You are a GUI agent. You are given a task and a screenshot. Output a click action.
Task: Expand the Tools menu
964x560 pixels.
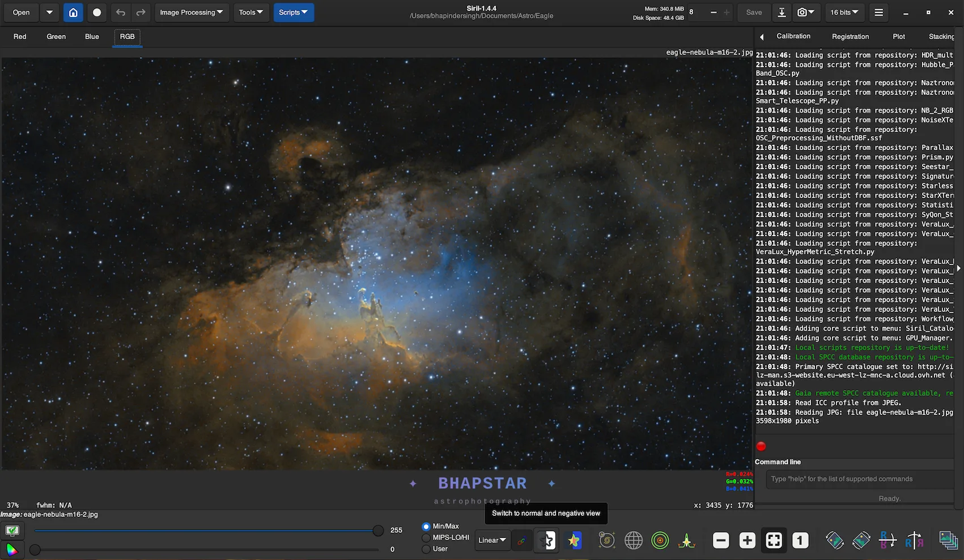(251, 12)
